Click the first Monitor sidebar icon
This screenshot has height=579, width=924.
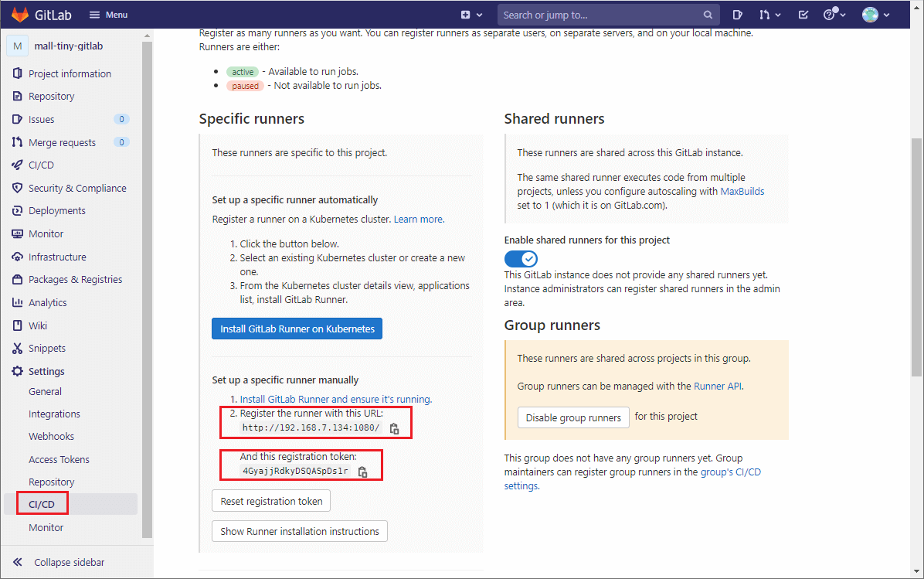pyautogui.click(x=17, y=233)
